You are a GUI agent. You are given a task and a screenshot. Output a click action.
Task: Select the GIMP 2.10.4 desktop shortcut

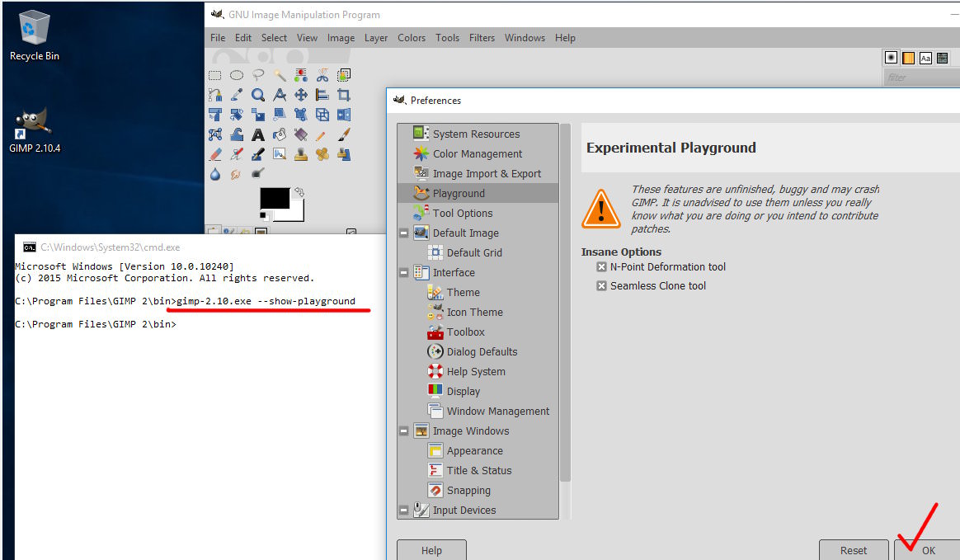click(35, 131)
